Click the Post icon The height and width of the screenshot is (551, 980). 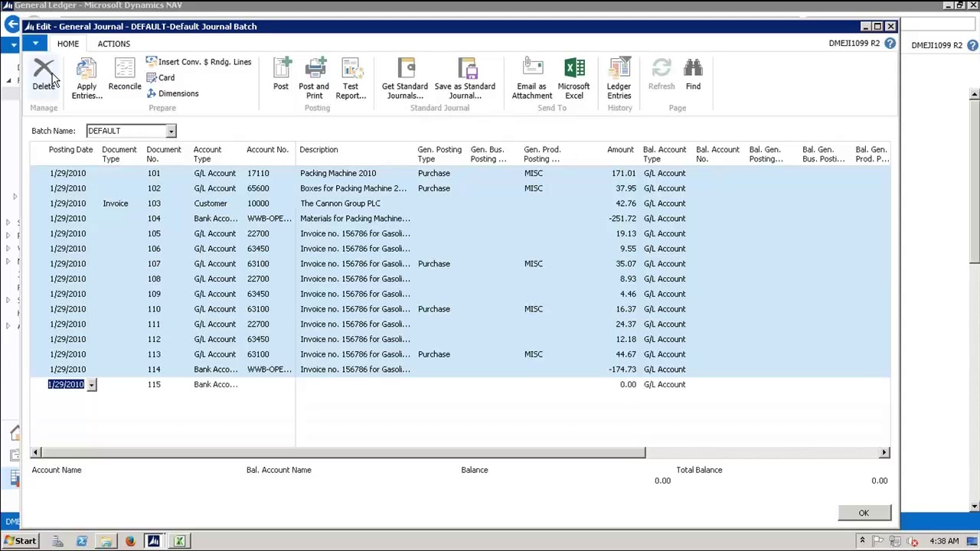tap(281, 75)
